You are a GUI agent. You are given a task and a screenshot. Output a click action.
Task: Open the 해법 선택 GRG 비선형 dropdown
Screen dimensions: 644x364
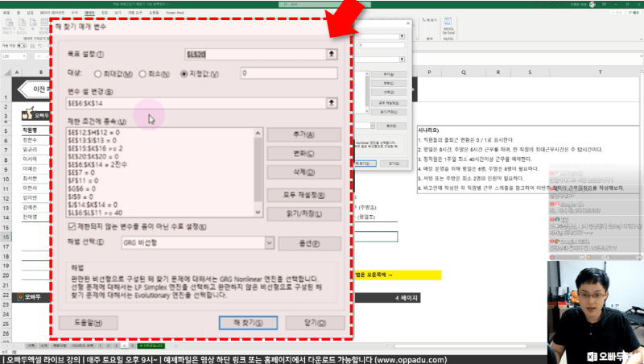[x=269, y=243]
